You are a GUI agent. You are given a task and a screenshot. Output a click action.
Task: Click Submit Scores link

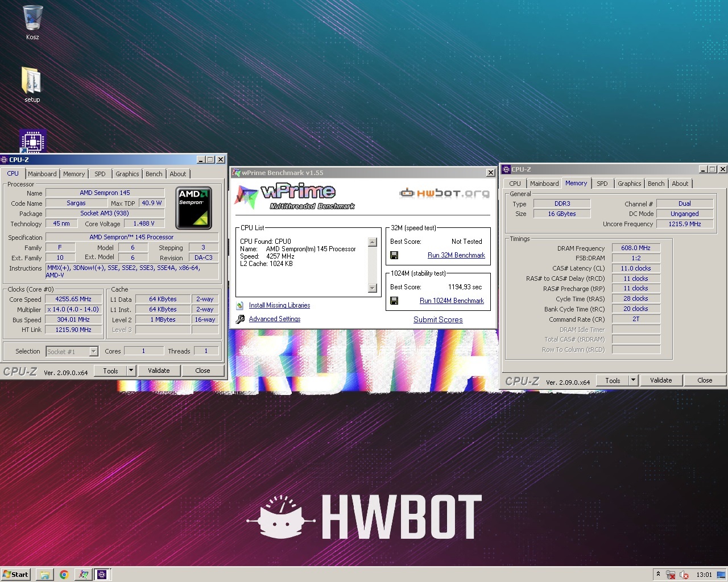coord(438,319)
